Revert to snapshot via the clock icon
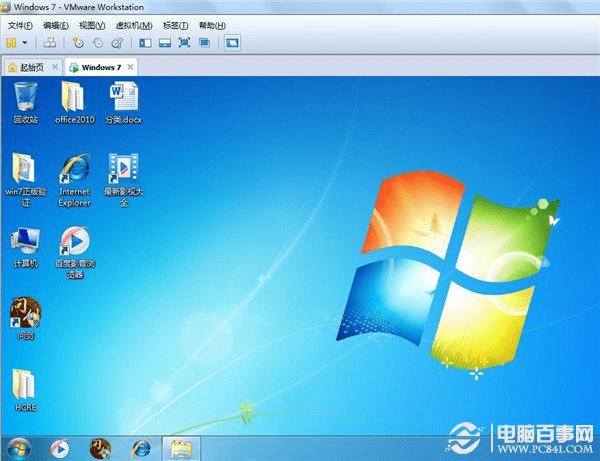This screenshot has height=461, width=600. pos(98,42)
